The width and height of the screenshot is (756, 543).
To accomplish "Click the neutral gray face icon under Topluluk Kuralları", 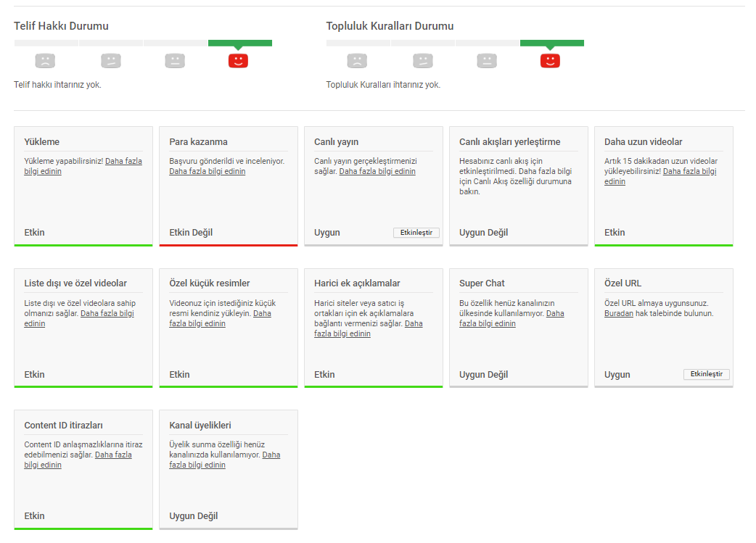I will [x=487, y=61].
